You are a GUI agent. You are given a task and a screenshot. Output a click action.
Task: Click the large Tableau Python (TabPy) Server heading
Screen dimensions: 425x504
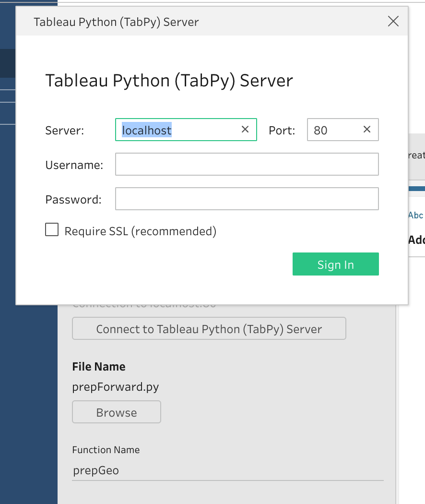tap(169, 80)
